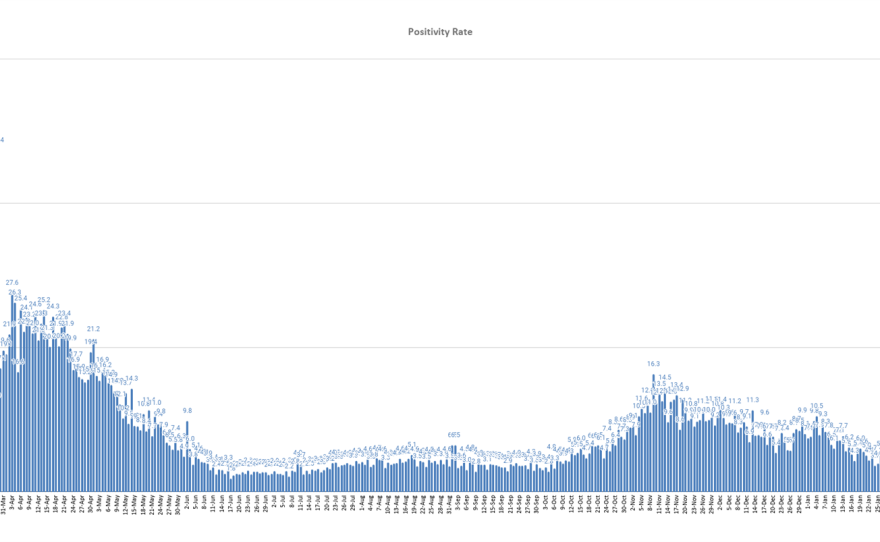Select the 14.3 data label in mid-May
The image size is (880, 542).
click(x=131, y=379)
